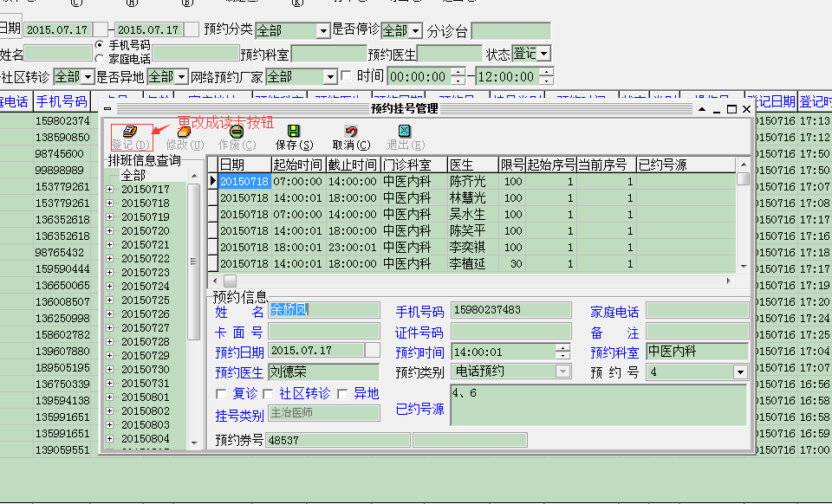Click the 门诊科室 column header
The height and width of the screenshot is (504, 832).
coord(414,165)
